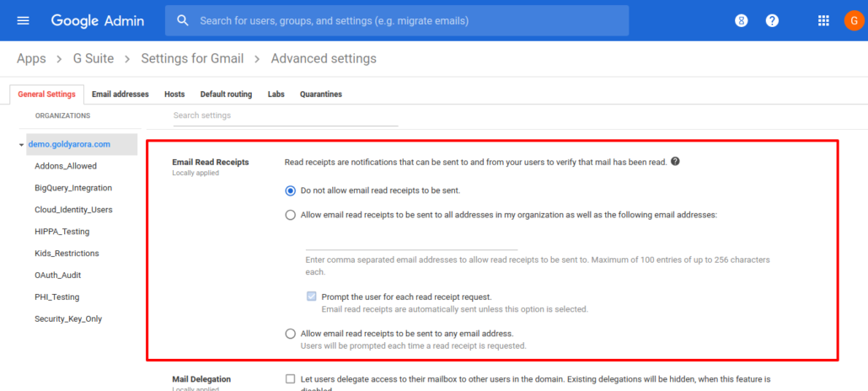
Task: Open the Default routing tab
Action: pyautogui.click(x=226, y=94)
